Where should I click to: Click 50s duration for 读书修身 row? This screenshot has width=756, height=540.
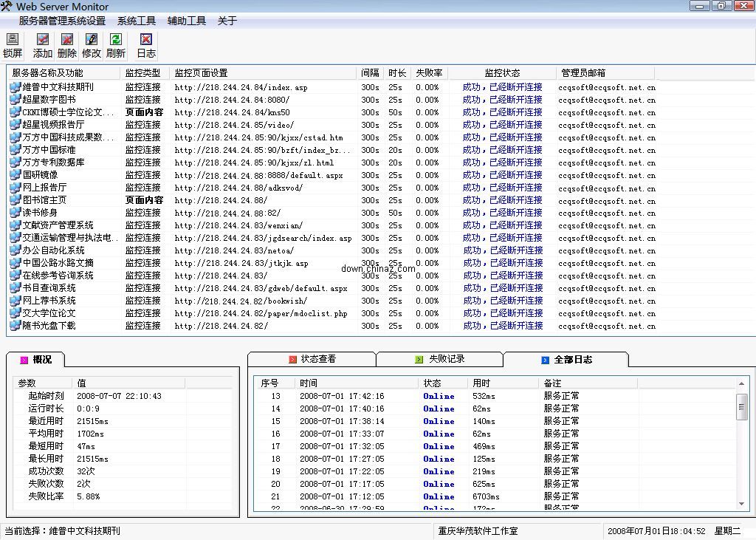(x=396, y=213)
